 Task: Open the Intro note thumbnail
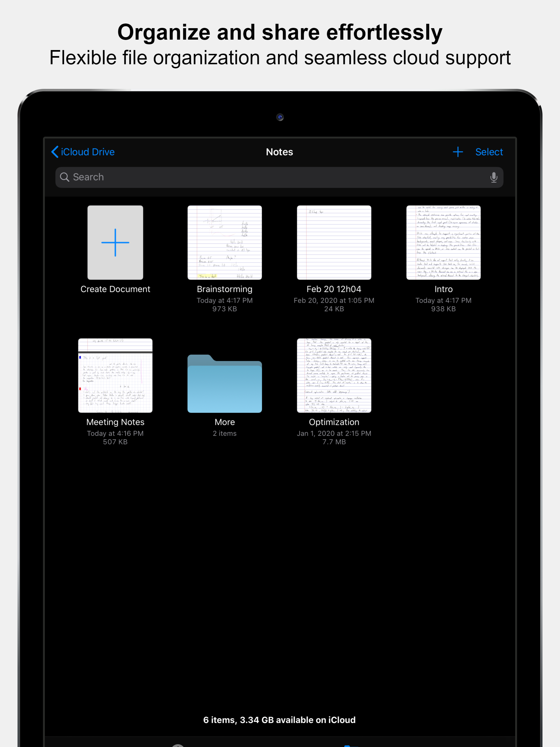pyautogui.click(x=443, y=243)
